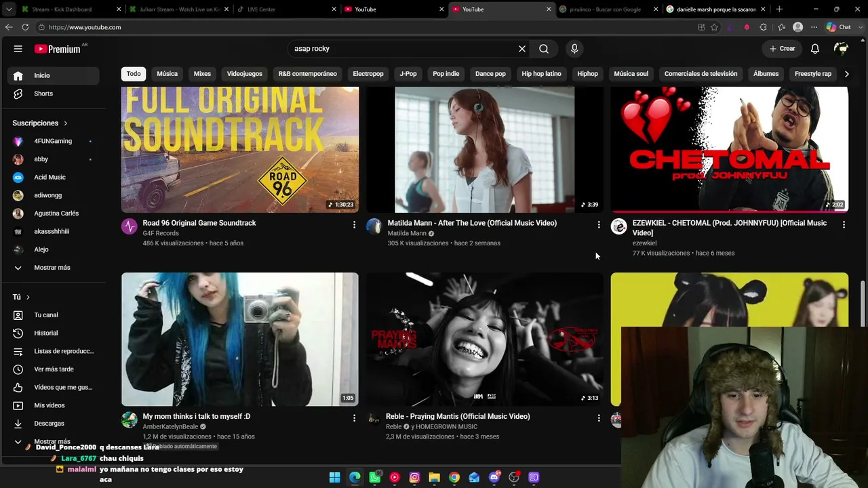Play the Praying Mantis video thumbnail
Screen dimensions: 868x488
pyautogui.click(x=485, y=339)
